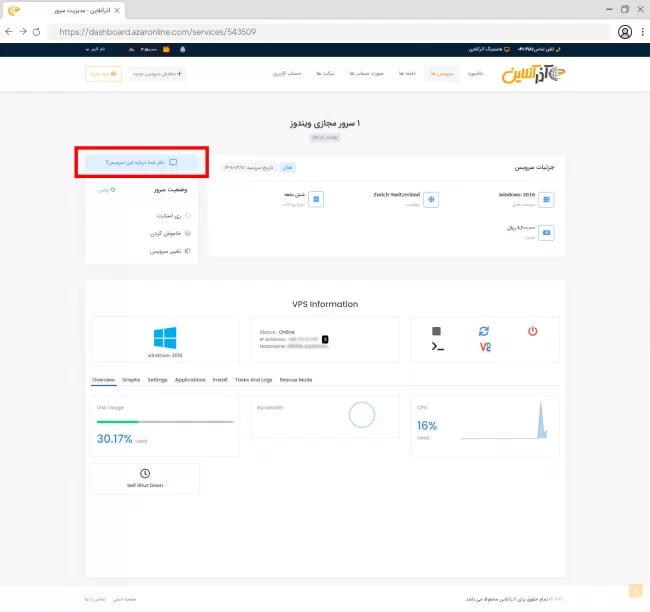
Task: Close the Azaronline browser tab
Action: [117, 10]
